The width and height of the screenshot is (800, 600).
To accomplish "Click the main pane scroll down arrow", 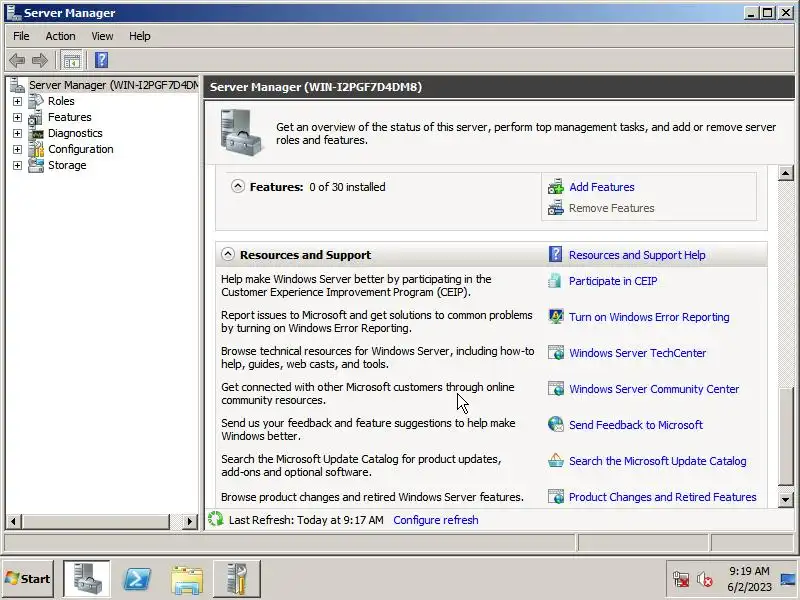I will (x=786, y=499).
